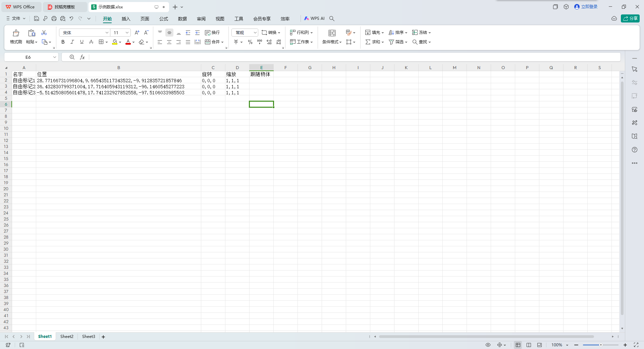Viewport: 644px width, 349px height.
Task: Switch to the 数据 ribbon tab
Action: (x=182, y=19)
